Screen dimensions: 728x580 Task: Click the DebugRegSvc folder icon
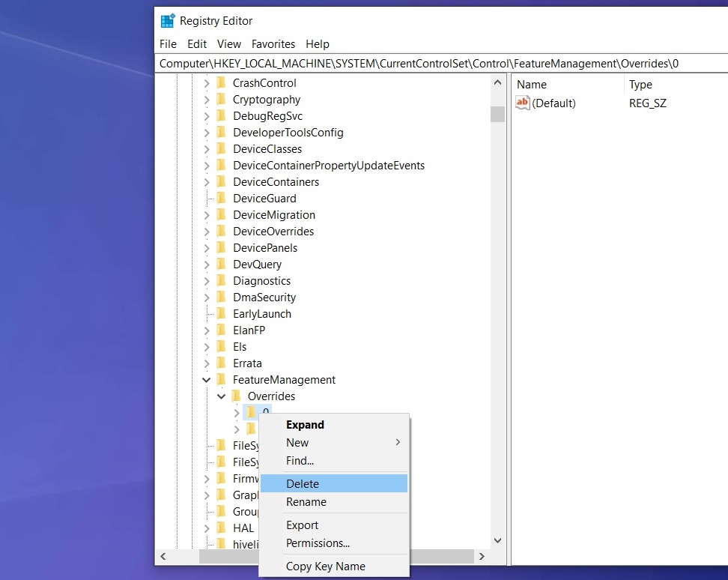click(222, 116)
